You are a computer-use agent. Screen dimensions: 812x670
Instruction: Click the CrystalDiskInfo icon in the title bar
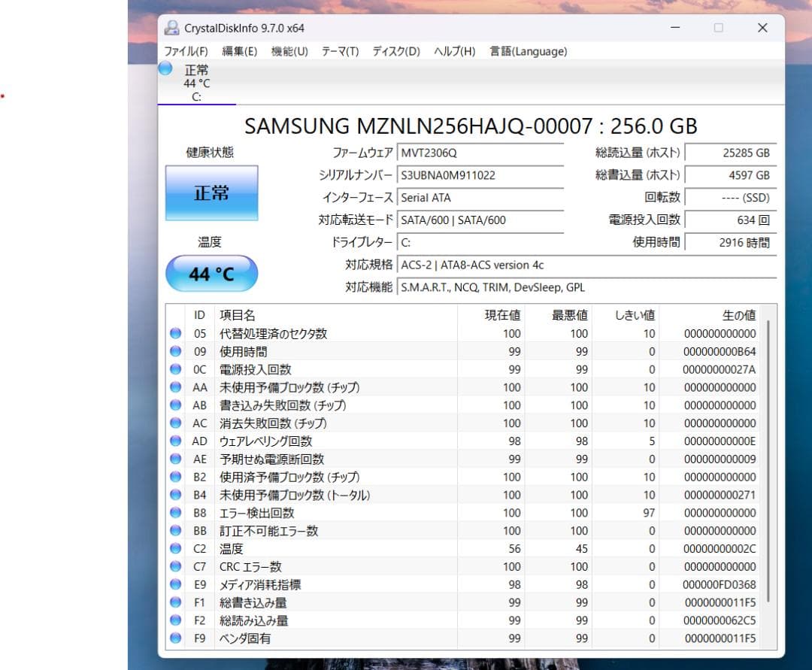point(171,27)
